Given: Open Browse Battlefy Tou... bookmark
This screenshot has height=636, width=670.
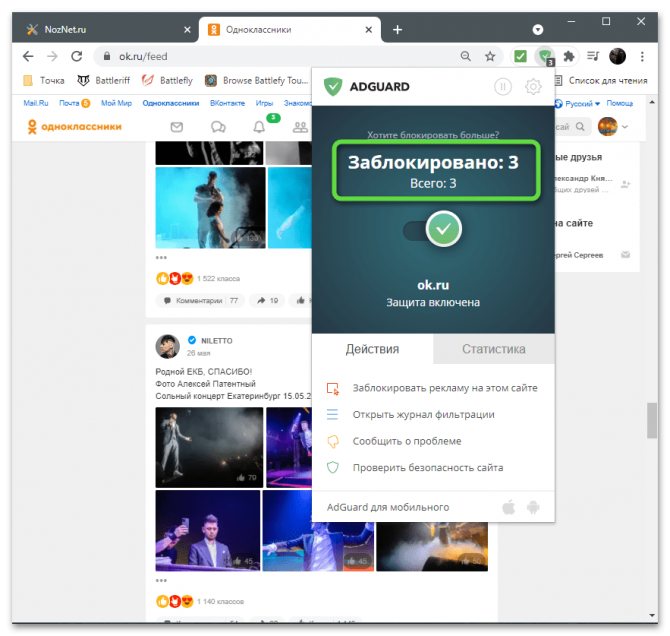Looking at the screenshot, I should (x=257, y=80).
